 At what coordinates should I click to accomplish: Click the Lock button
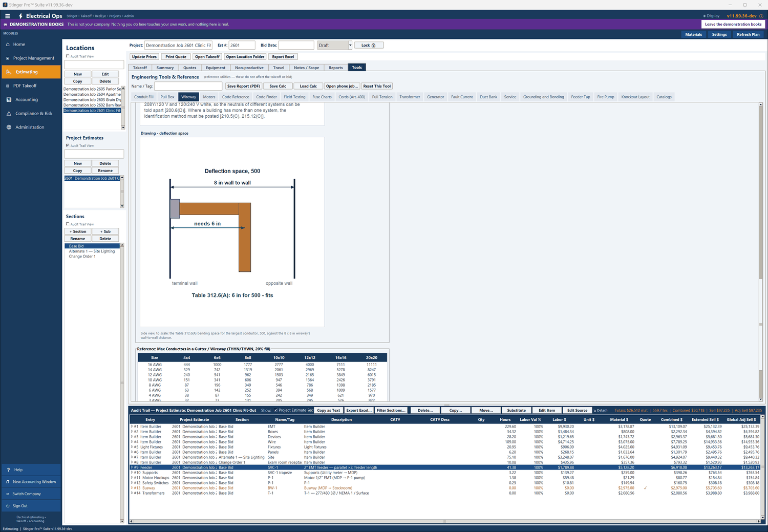coord(369,45)
